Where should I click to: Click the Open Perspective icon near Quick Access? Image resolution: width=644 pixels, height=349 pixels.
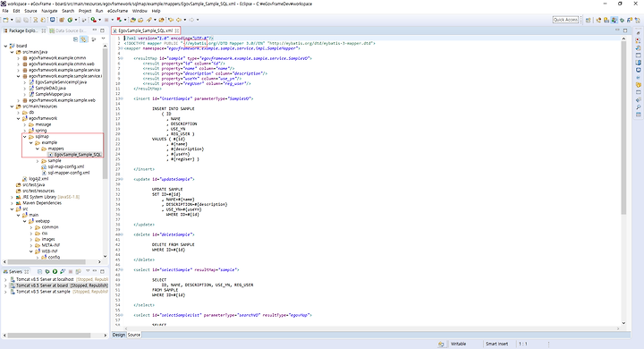click(589, 20)
